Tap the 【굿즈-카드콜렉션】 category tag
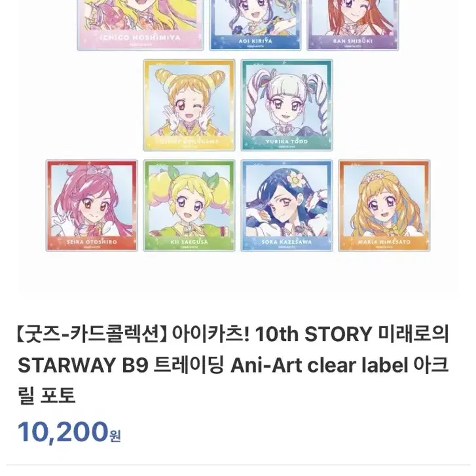 pos(92,334)
